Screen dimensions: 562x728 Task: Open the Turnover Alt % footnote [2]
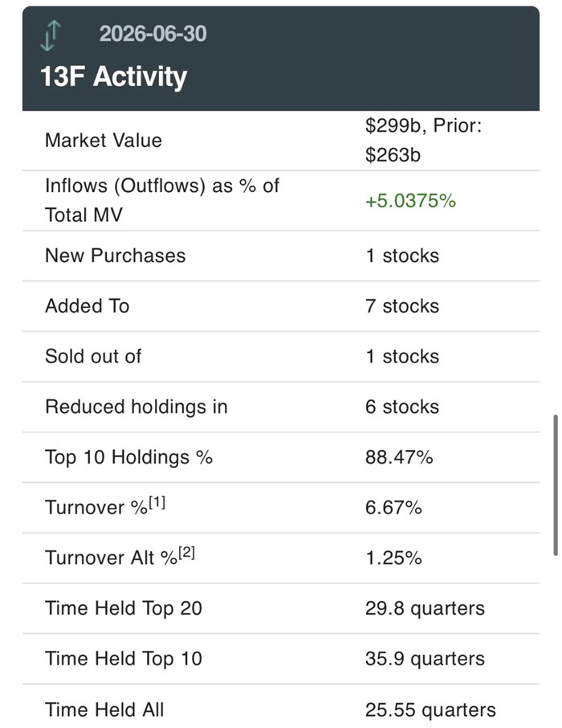pos(186,553)
